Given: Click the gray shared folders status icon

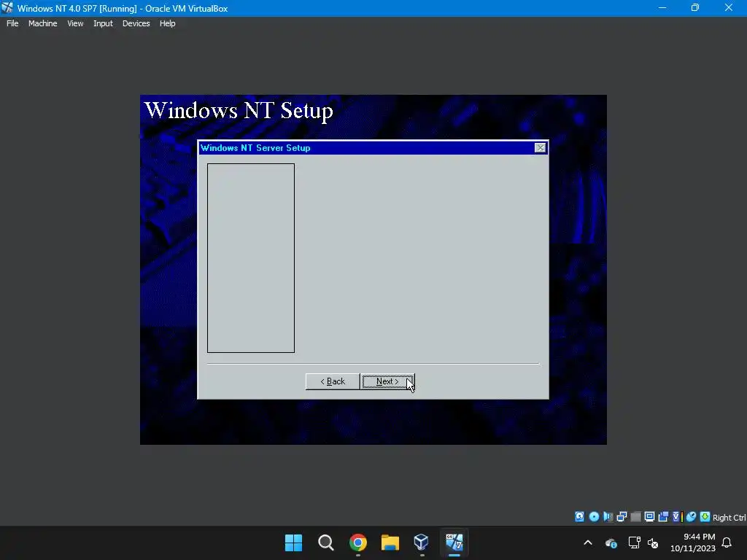Looking at the screenshot, I should pos(635,517).
